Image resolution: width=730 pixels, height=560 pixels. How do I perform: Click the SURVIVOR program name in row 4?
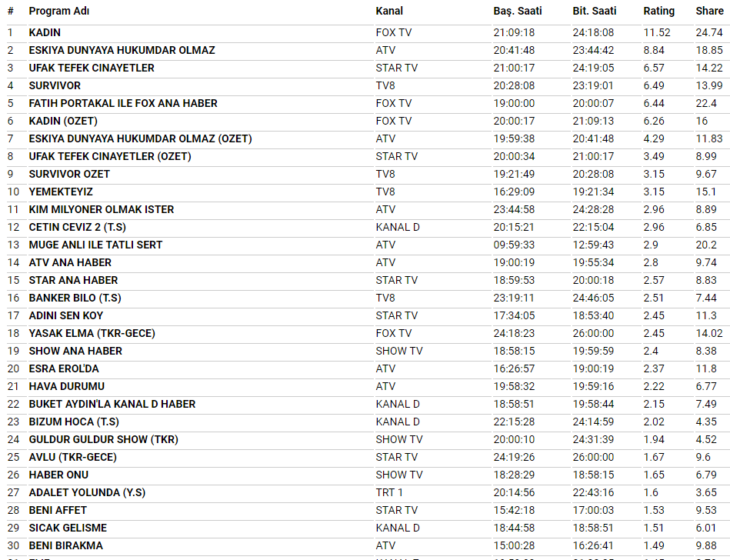(x=55, y=85)
